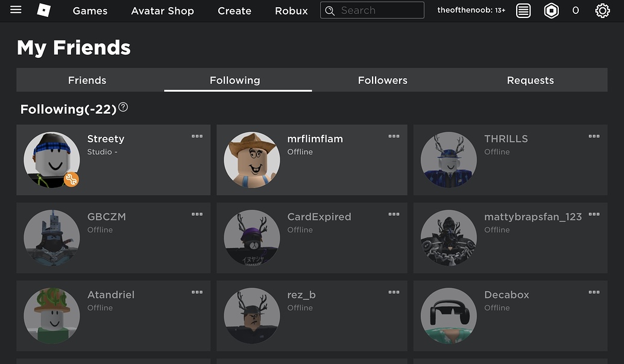The width and height of the screenshot is (624, 364).
Task: Click the Roblox logo
Action: 43,10
